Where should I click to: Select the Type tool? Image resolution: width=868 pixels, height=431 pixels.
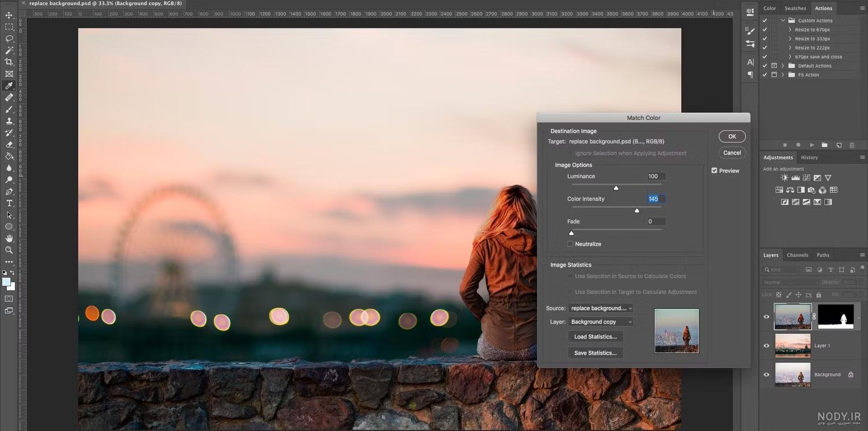coord(9,203)
